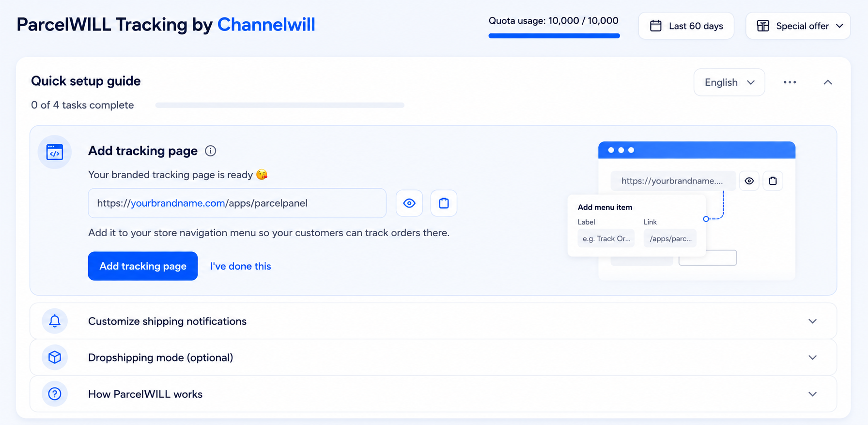The width and height of the screenshot is (868, 425).
Task: Open the Channelwill link in the title
Action: [x=266, y=24]
